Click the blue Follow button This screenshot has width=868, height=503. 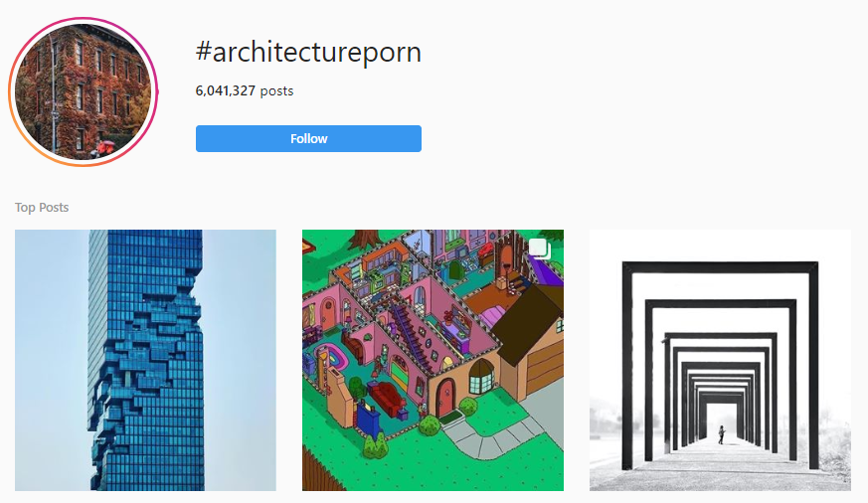[308, 138]
